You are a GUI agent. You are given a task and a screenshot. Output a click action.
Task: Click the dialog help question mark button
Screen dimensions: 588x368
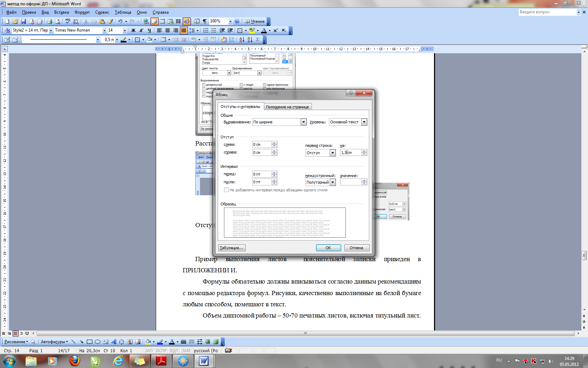pyautogui.click(x=351, y=93)
